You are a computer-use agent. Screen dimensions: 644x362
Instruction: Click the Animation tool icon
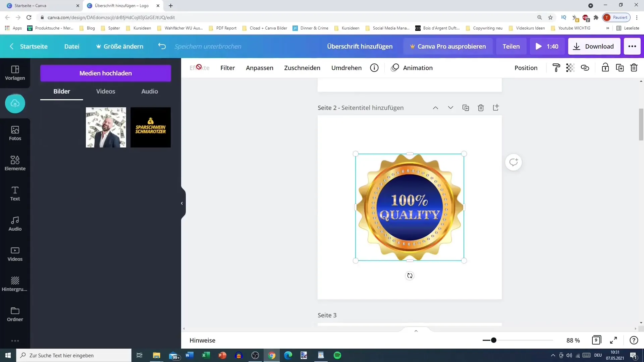click(x=395, y=68)
